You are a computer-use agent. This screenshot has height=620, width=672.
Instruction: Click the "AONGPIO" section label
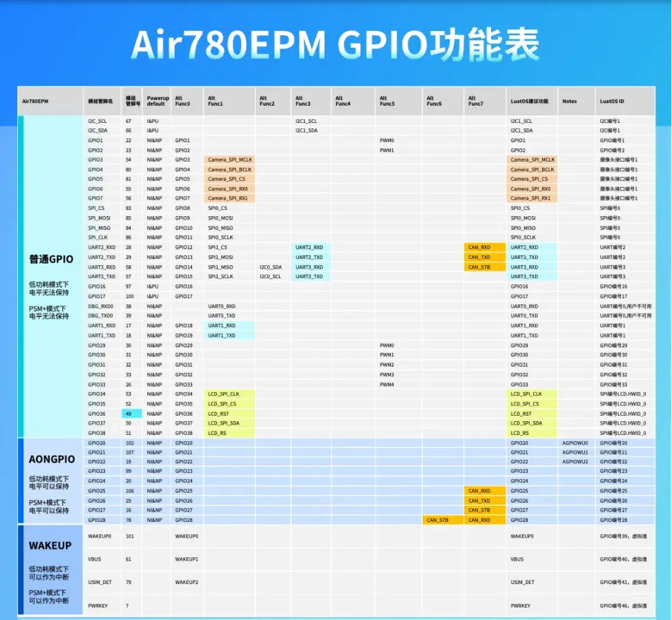[x=51, y=459]
